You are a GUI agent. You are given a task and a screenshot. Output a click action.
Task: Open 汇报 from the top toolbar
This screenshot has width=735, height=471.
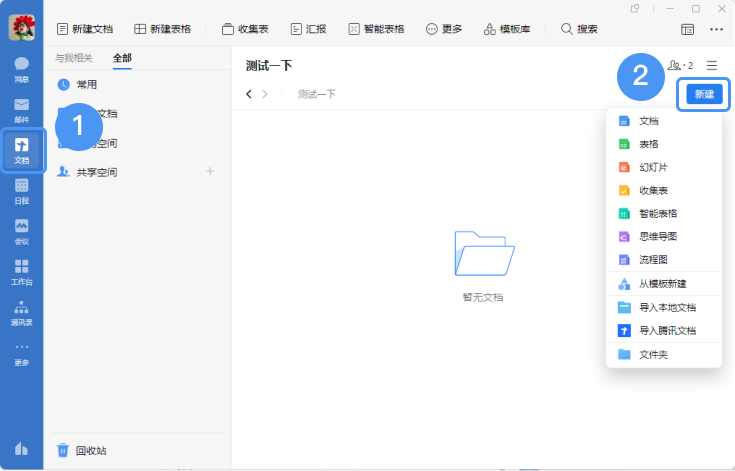tap(308, 29)
